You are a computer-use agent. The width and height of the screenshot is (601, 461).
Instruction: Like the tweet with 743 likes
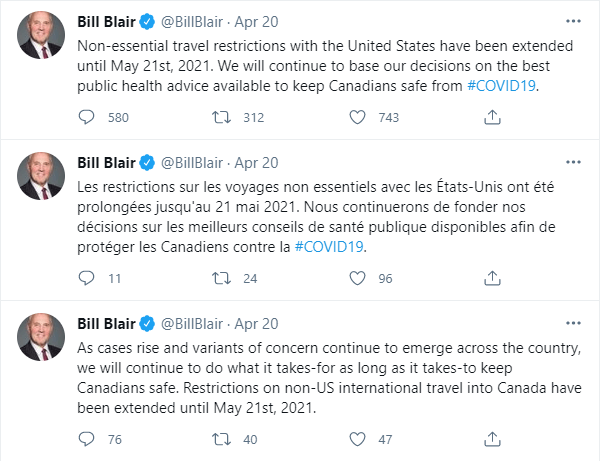click(x=358, y=117)
